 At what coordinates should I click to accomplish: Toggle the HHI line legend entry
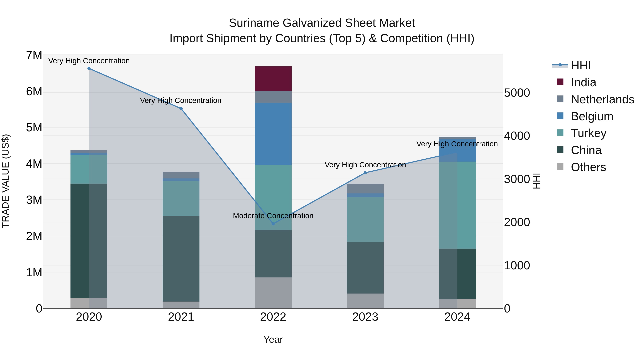[572, 65]
